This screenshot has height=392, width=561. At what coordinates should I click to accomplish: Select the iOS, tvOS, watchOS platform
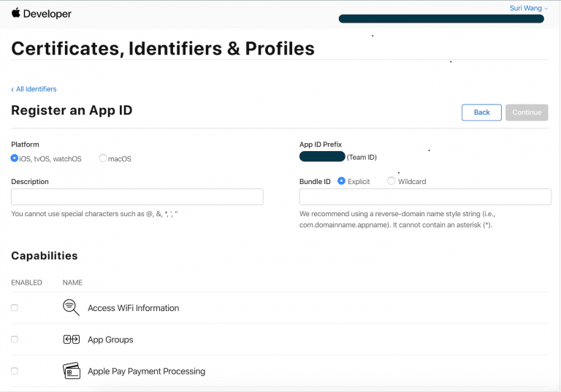(15, 158)
